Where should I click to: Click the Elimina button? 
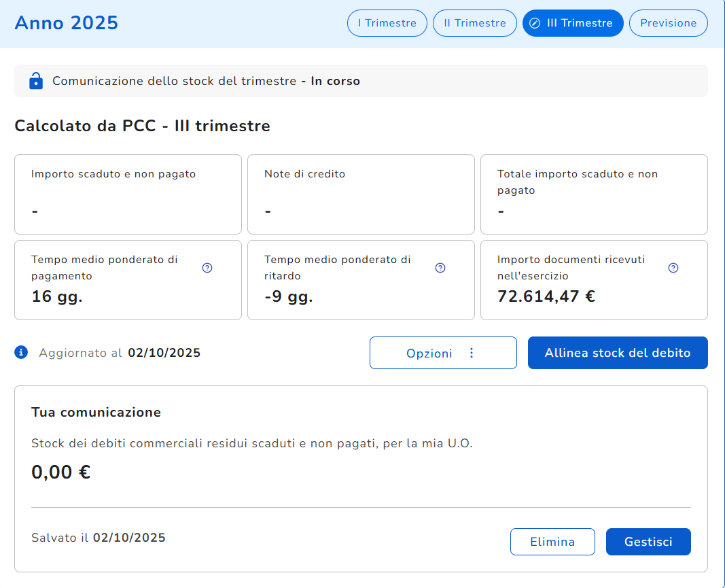pos(552,542)
